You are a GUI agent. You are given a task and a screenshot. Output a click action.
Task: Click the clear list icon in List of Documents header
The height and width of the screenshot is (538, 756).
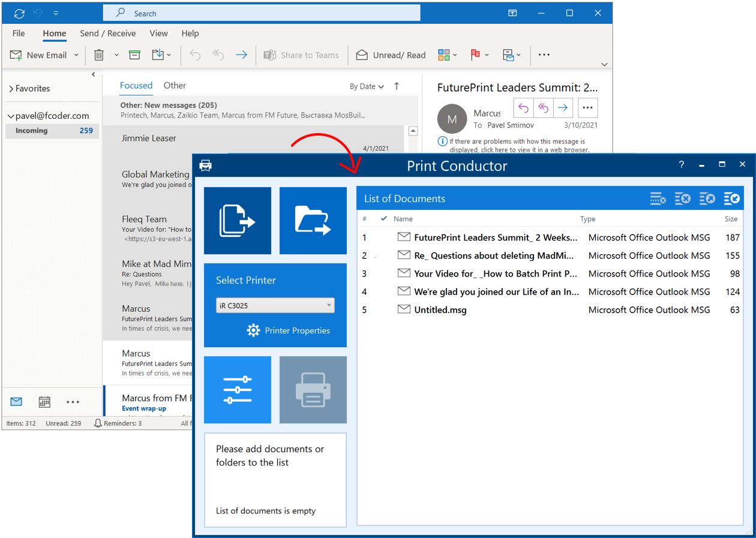point(682,199)
